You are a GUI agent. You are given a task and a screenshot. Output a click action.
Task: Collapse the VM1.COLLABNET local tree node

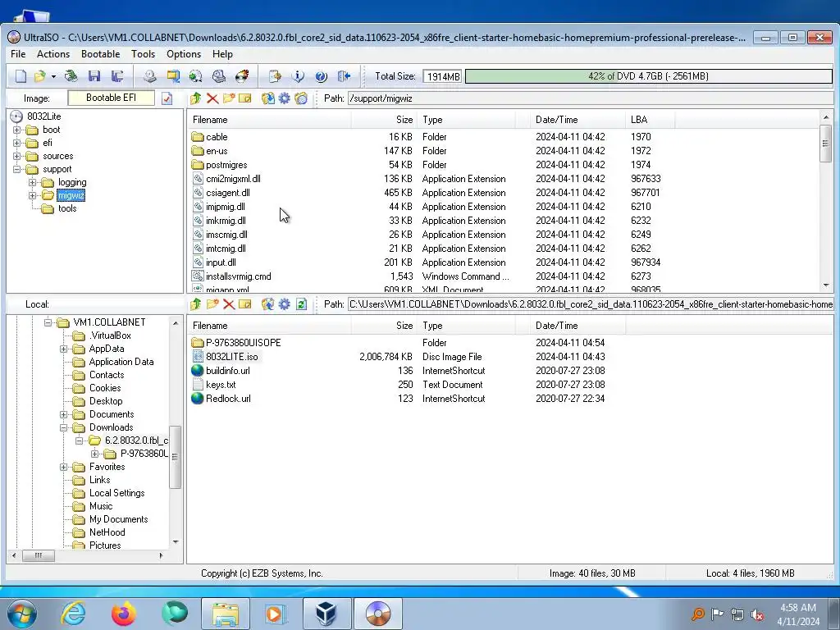point(48,322)
